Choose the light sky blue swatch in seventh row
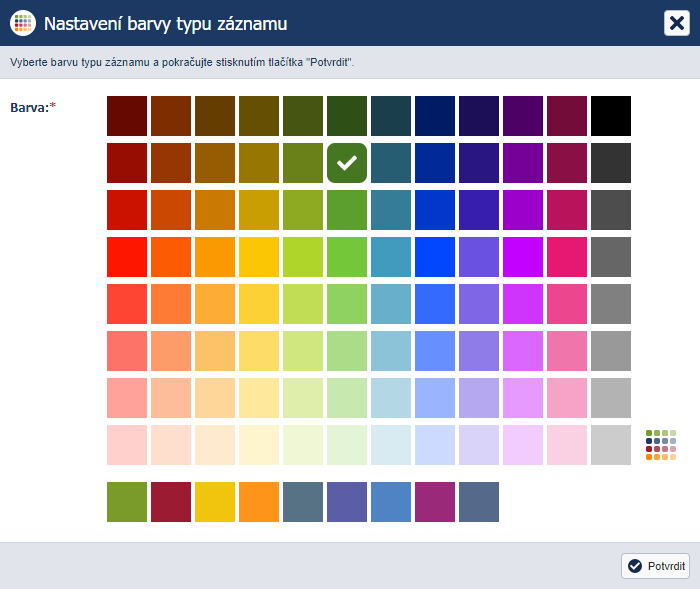The width and height of the screenshot is (700, 589). pyautogui.click(x=391, y=398)
